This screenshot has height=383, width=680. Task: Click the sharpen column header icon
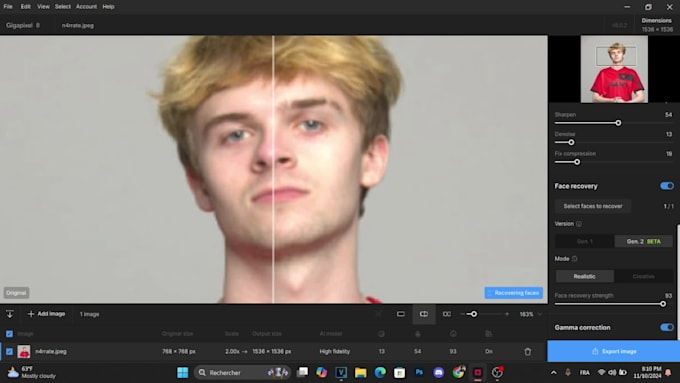(x=417, y=334)
